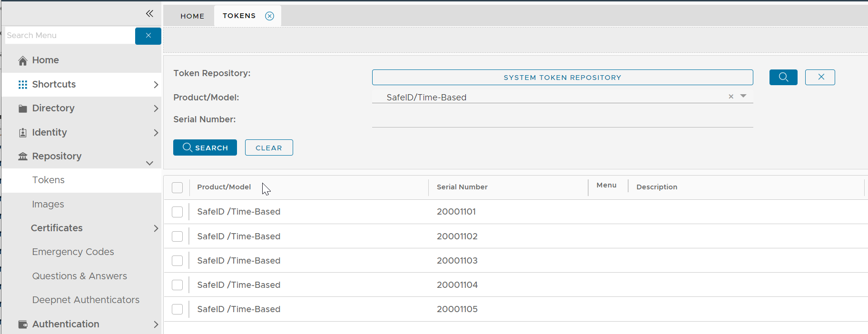Collapse the sidebar with double-chevron icon
The width and height of the screenshot is (868, 334).
tap(149, 13)
